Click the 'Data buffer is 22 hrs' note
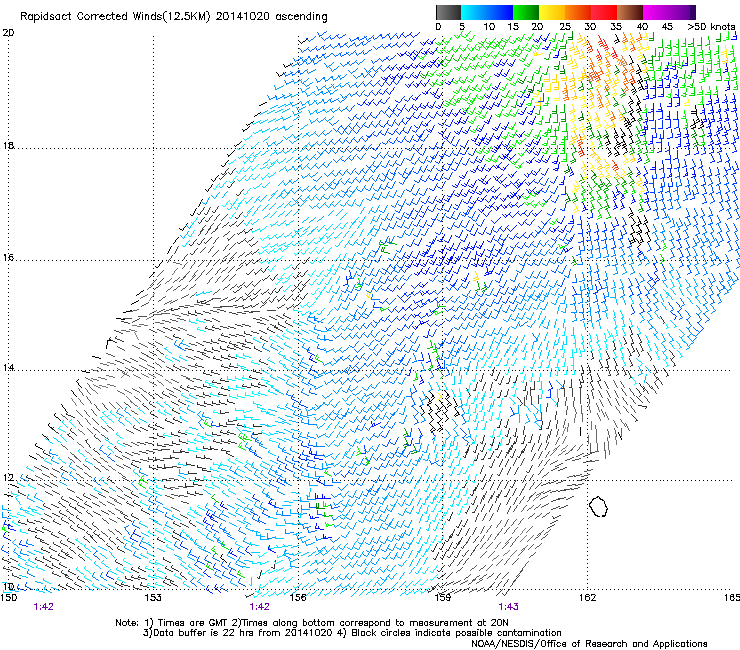The image size is (740, 650). coord(352,633)
